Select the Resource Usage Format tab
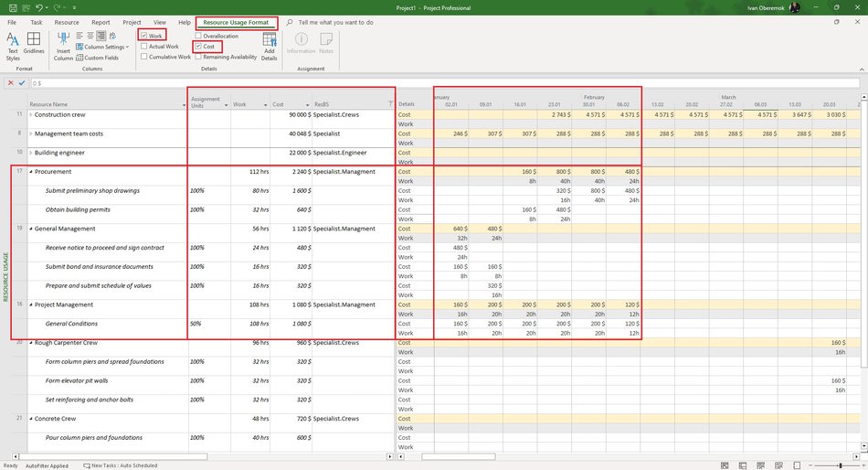The height and width of the screenshot is (470, 868). (236, 23)
